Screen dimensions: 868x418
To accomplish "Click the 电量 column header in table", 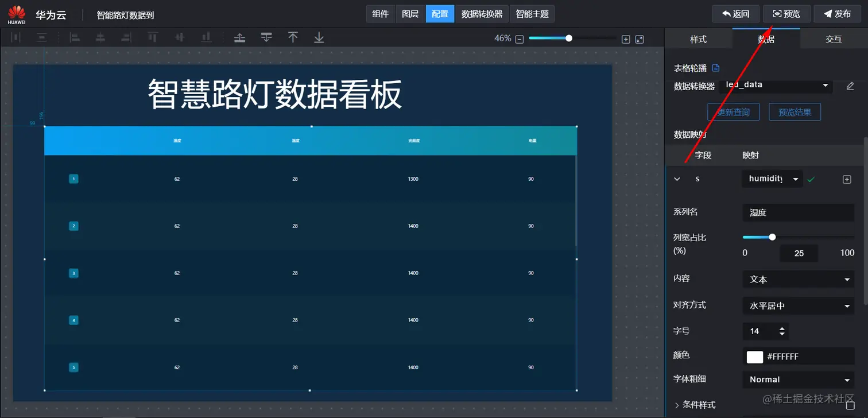I will pos(532,141).
